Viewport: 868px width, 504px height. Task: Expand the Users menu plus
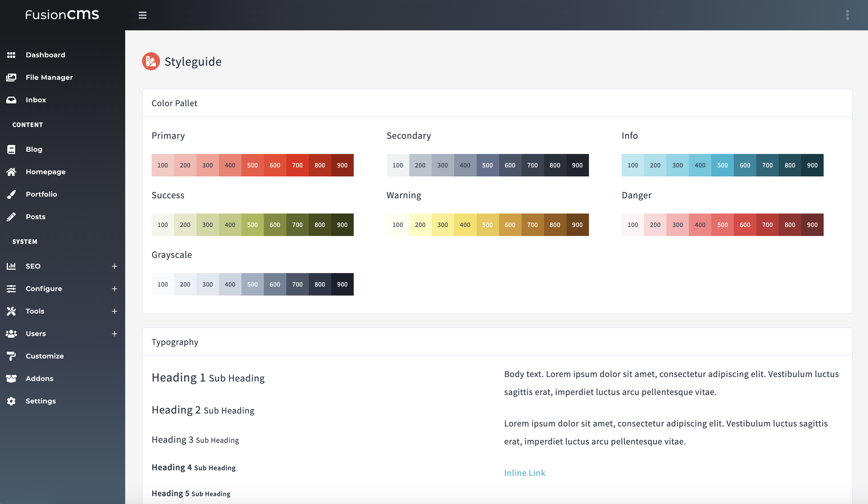coord(114,333)
